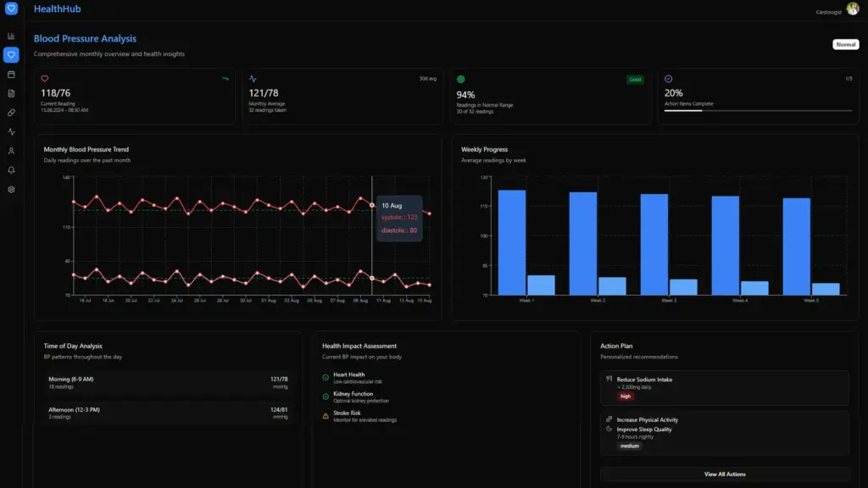
Task: Open notifications bell in the sidebar
Action: pos(11,170)
